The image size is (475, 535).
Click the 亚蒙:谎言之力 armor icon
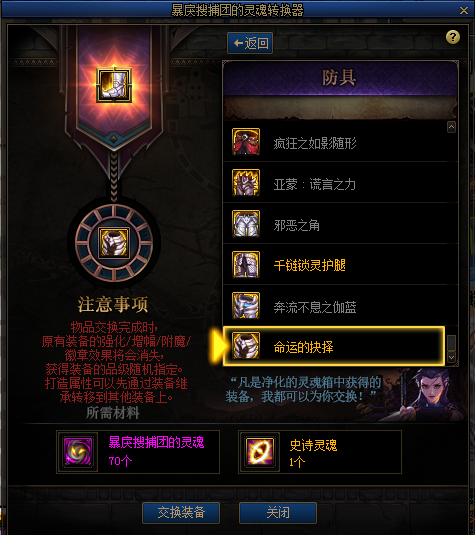[x=246, y=183]
